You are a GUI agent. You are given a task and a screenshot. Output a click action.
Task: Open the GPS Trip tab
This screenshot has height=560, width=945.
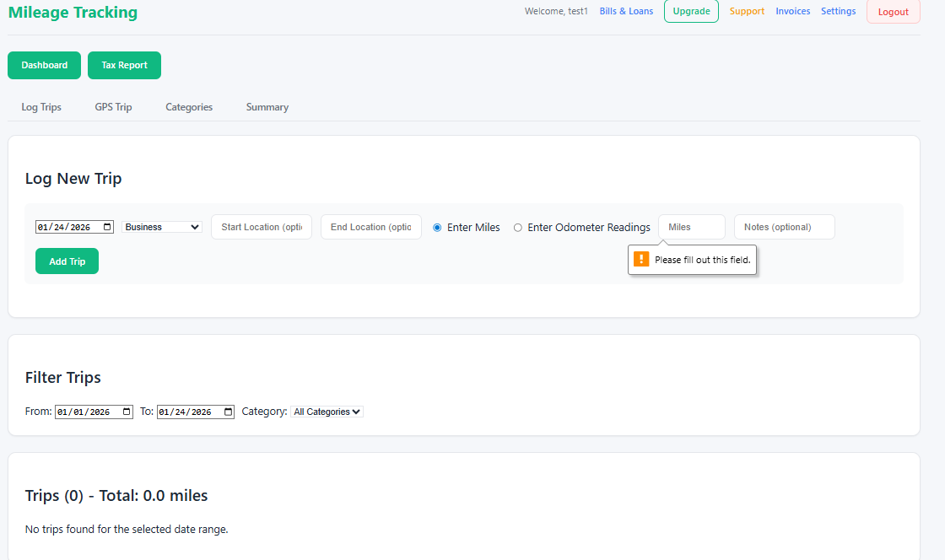(113, 107)
